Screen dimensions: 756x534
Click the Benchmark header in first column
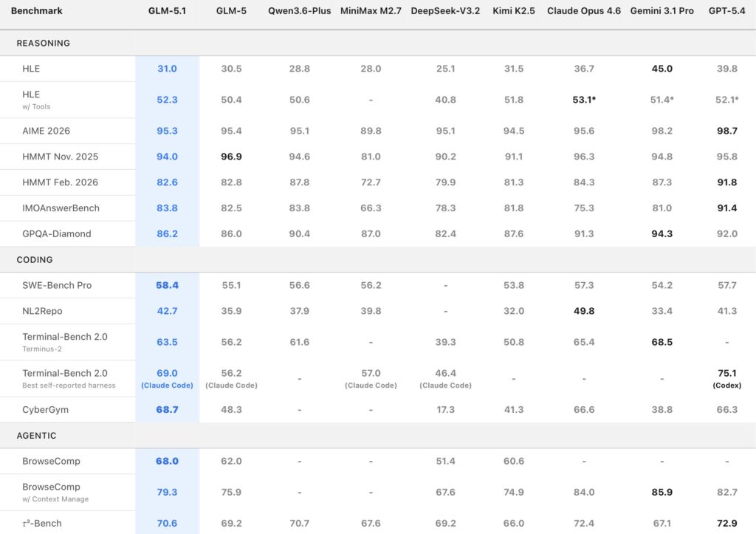pyautogui.click(x=36, y=11)
